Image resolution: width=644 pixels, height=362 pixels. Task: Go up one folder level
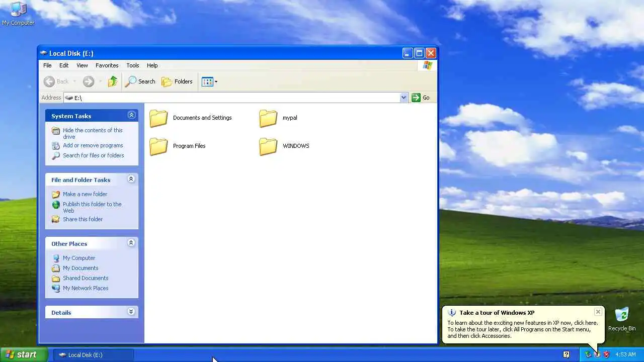coord(113,81)
